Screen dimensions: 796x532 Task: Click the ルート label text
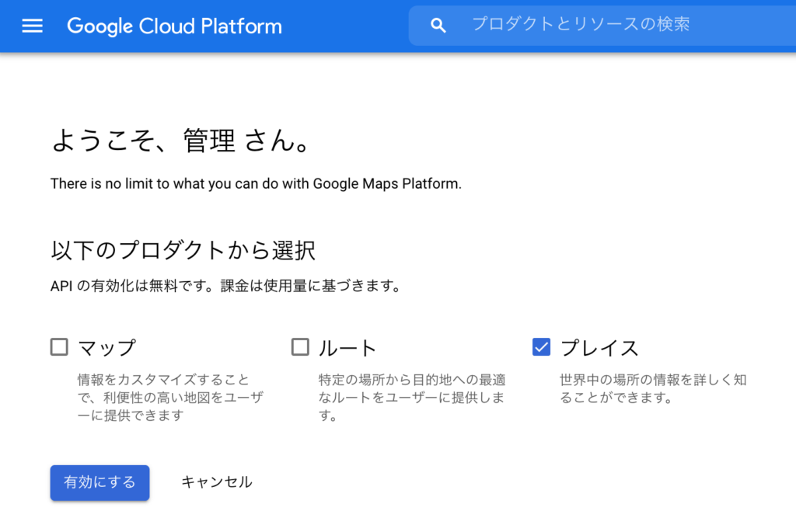[347, 348]
